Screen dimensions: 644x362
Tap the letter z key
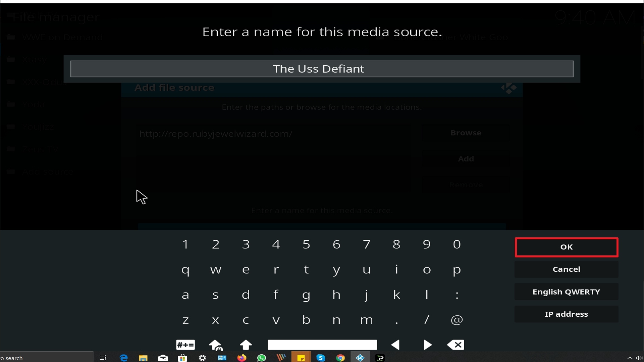pyautogui.click(x=185, y=320)
